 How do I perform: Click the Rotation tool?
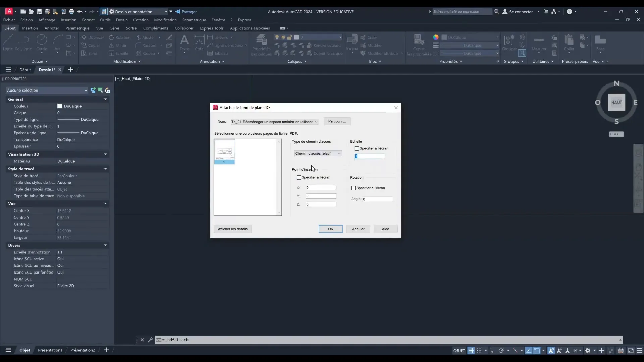[x=120, y=37]
